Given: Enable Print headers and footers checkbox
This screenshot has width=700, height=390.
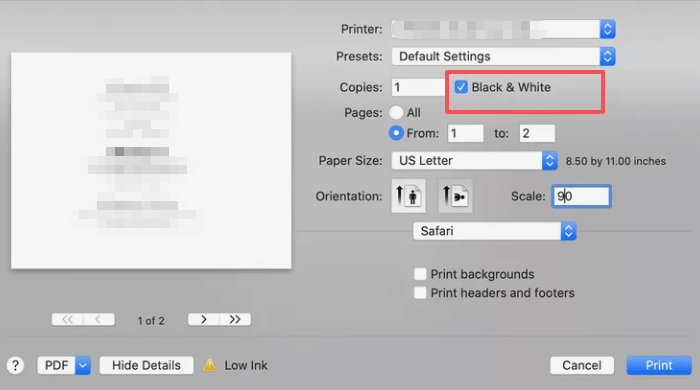Looking at the screenshot, I should 420,293.
